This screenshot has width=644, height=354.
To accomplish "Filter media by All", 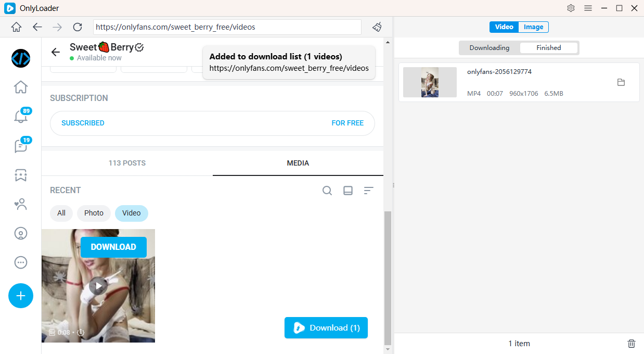I will pyautogui.click(x=61, y=213).
